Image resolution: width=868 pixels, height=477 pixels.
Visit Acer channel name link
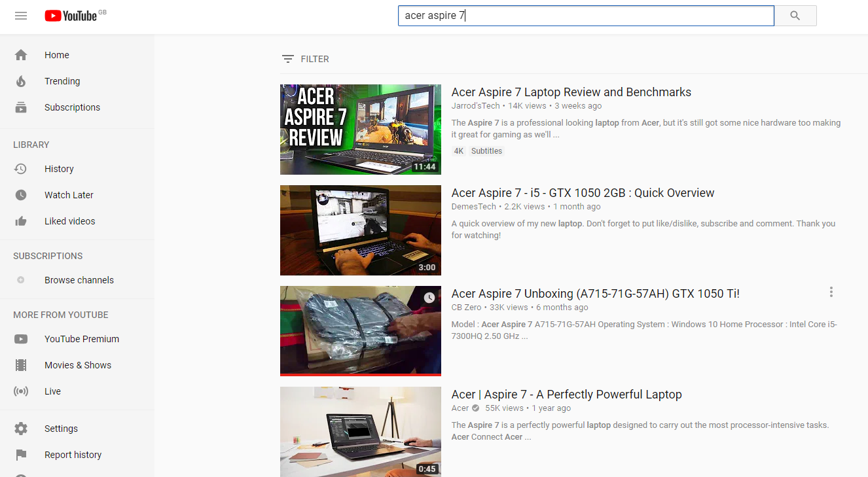tap(460, 408)
